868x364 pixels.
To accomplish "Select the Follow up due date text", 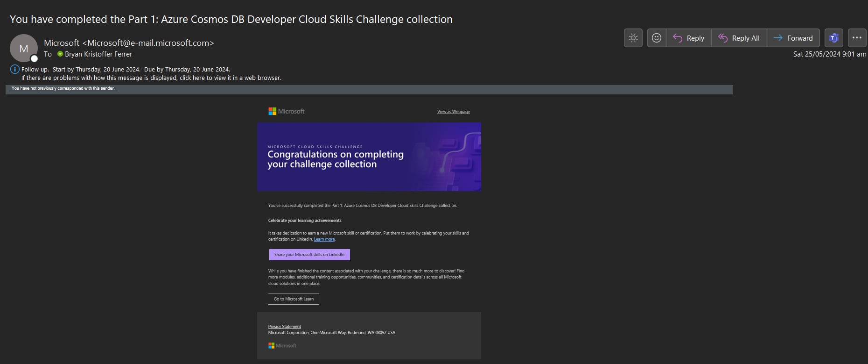I will (x=187, y=70).
